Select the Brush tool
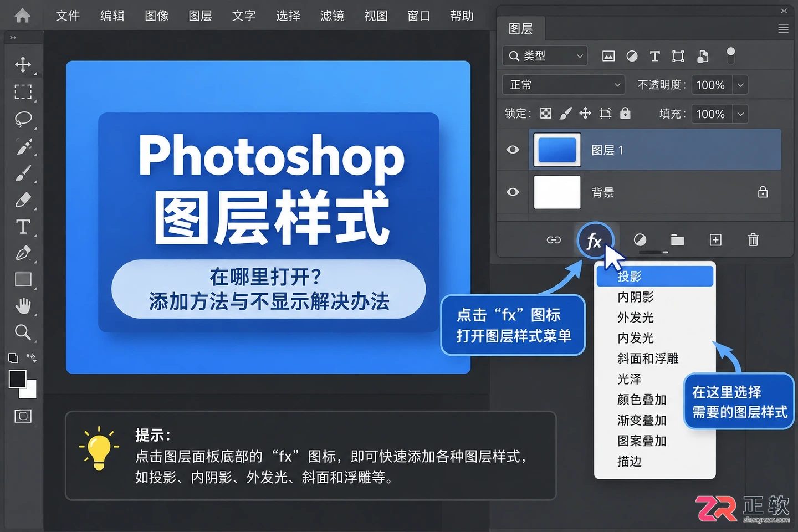Screen dimensions: 798x532 coord(23,173)
